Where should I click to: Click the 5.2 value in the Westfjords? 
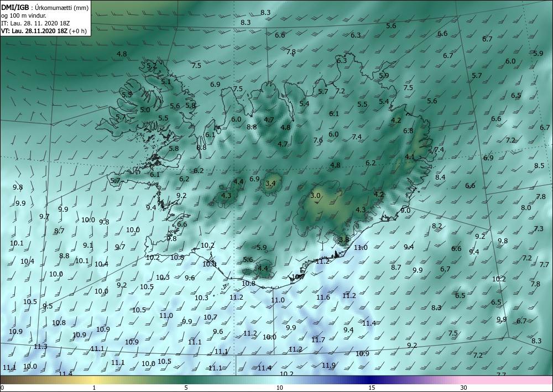(x=152, y=66)
